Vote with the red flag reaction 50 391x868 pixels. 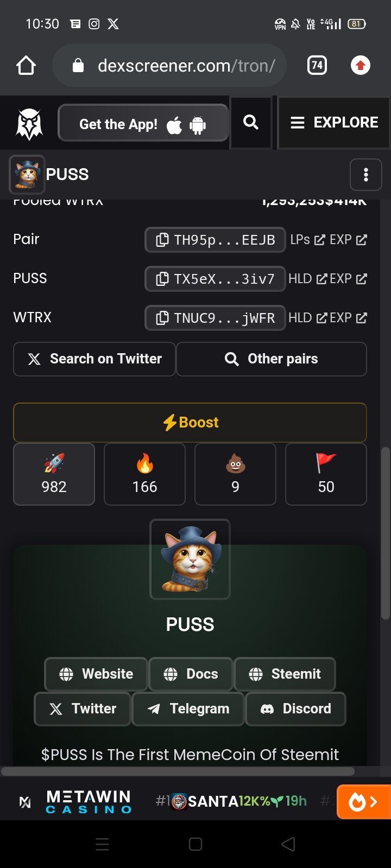[326, 474]
